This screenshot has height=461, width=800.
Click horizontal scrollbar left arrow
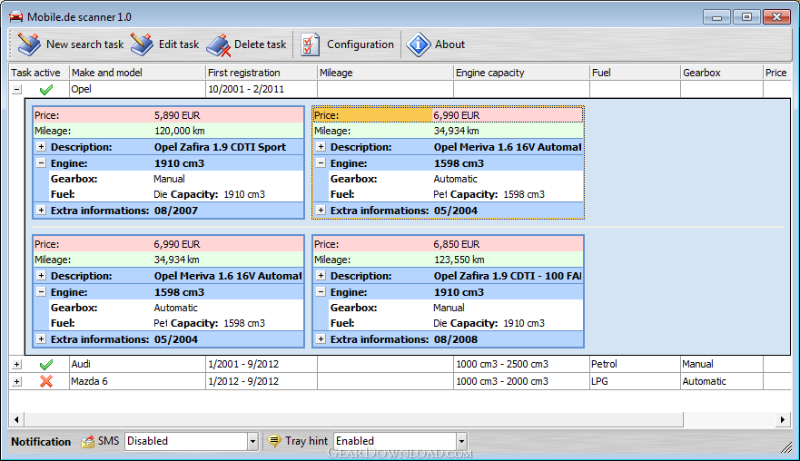pos(16,420)
